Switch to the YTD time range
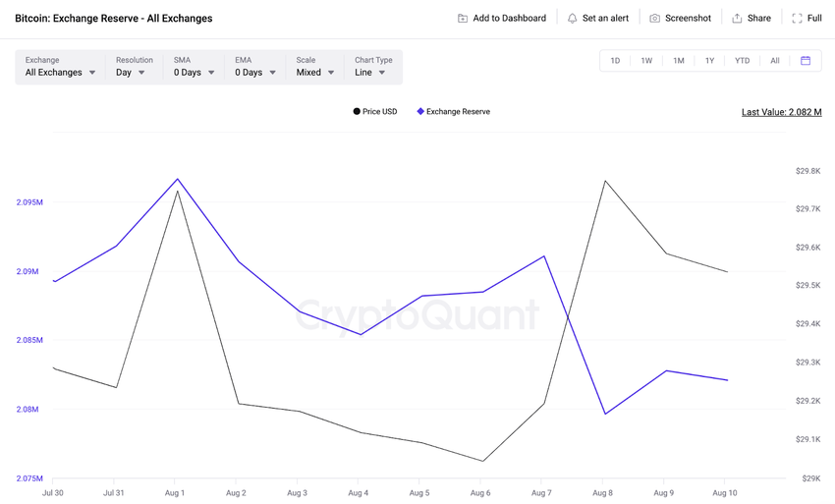Image resolution: width=835 pixels, height=504 pixels. point(742,61)
